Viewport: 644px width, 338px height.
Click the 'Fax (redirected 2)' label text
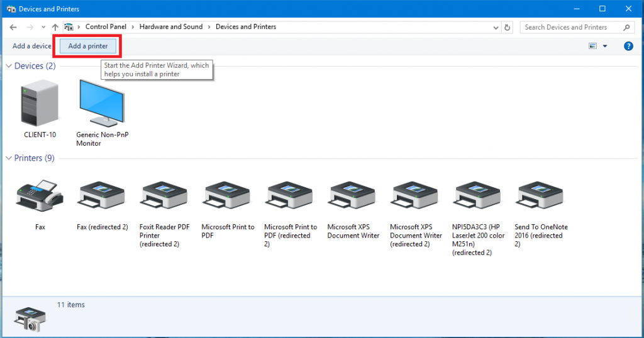tap(103, 227)
